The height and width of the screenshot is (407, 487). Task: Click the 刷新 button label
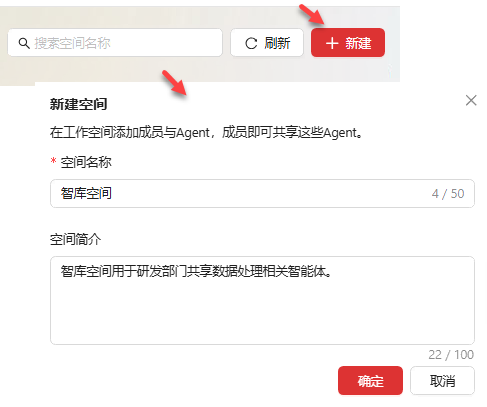coord(277,43)
